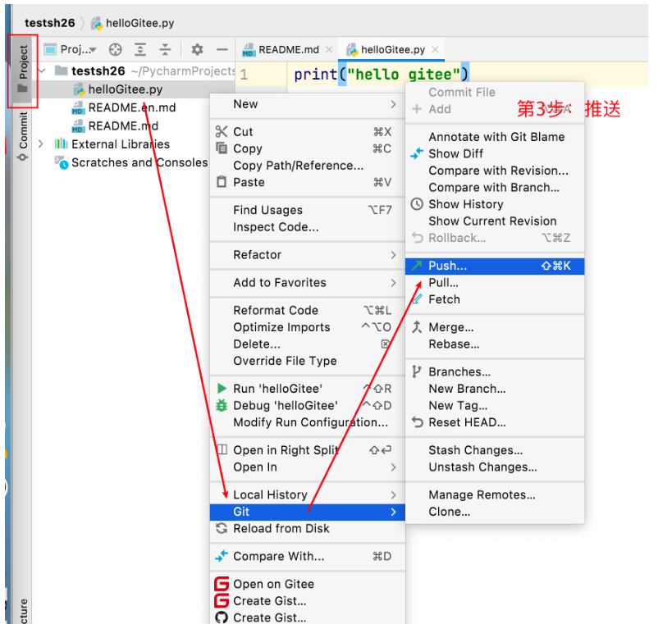Choose Override File Type
Screen dimensions: 672x624
point(308,361)
